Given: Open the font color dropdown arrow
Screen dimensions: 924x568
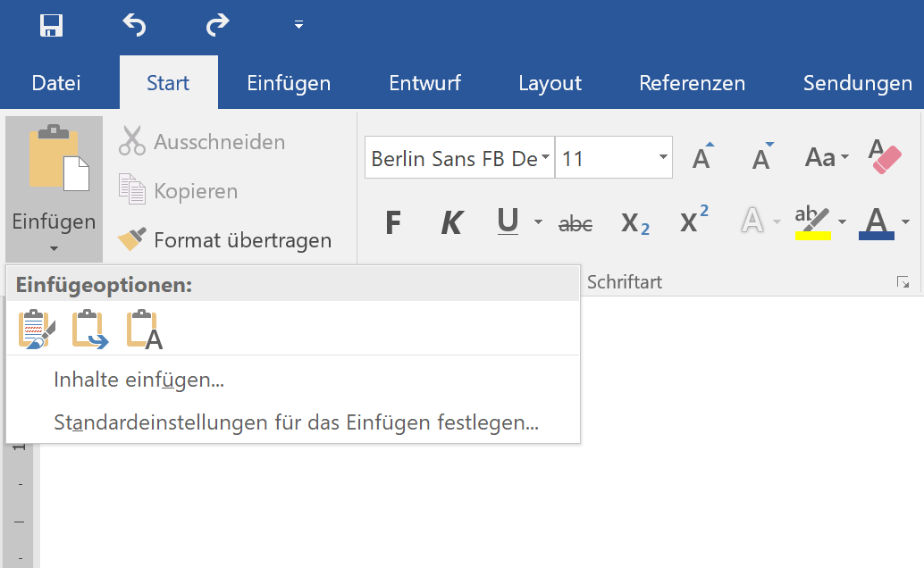Looking at the screenshot, I should 906,221.
